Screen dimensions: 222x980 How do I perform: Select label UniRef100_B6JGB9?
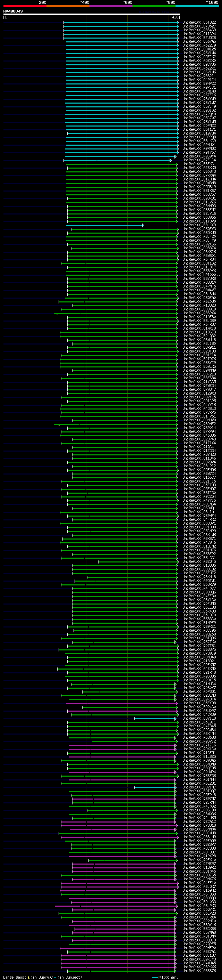(199, 321)
